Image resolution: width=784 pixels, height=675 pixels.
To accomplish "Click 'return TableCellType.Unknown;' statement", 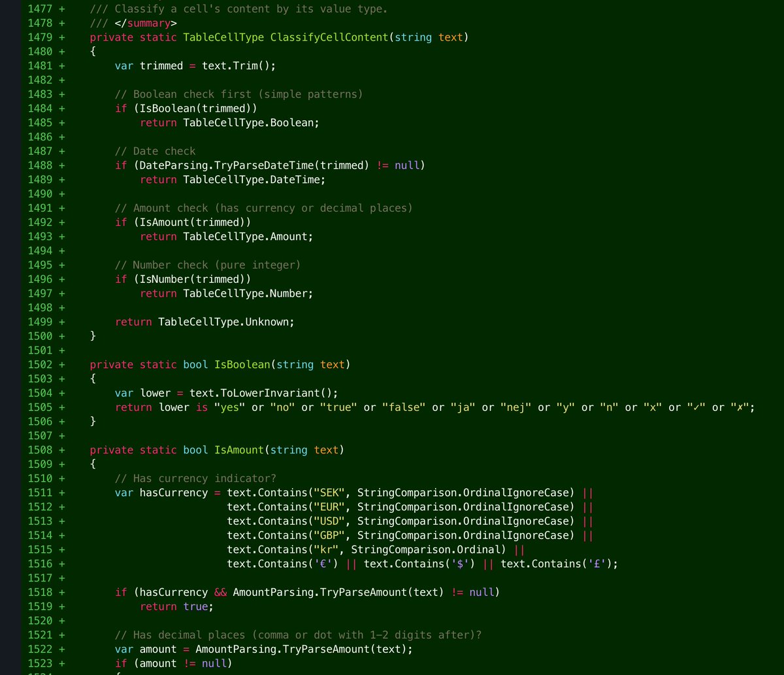I will pyautogui.click(x=204, y=322).
